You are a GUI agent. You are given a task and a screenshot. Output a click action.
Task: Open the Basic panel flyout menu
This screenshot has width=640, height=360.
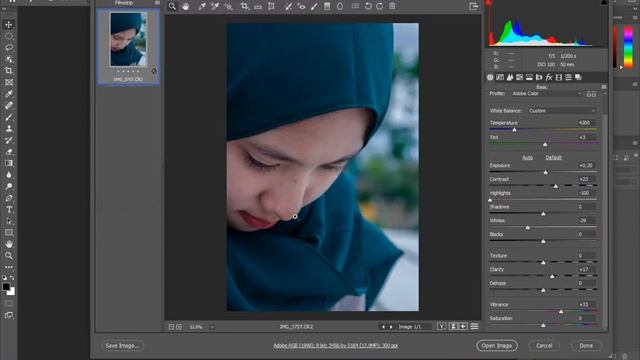(604, 87)
